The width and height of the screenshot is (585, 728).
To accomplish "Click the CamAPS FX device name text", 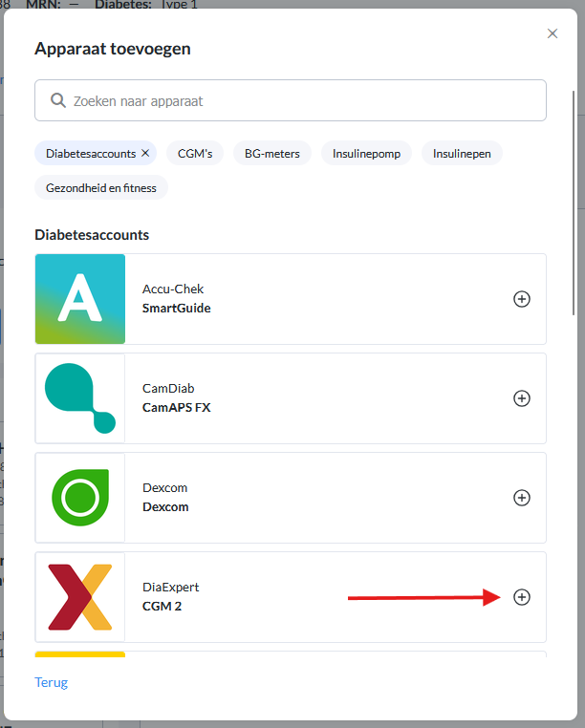I will [x=176, y=408].
